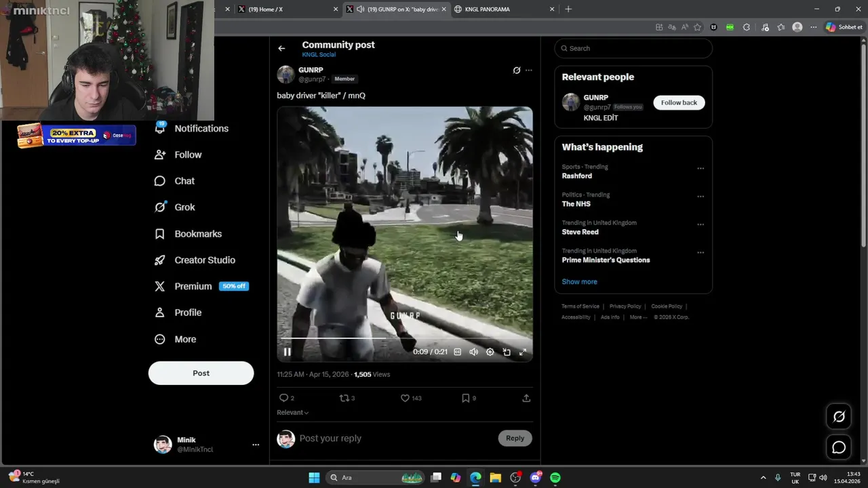Go back using the Community post arrow

click(281, 48)
